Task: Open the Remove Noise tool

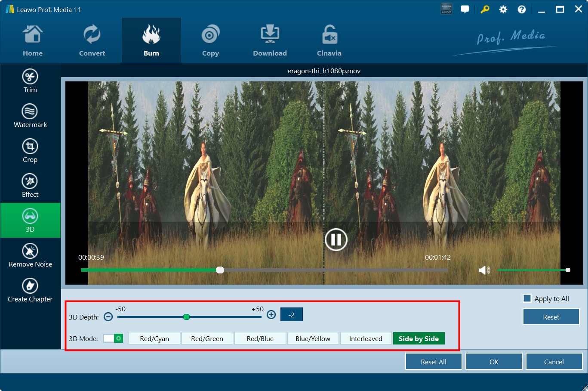Action: (30, 255)
